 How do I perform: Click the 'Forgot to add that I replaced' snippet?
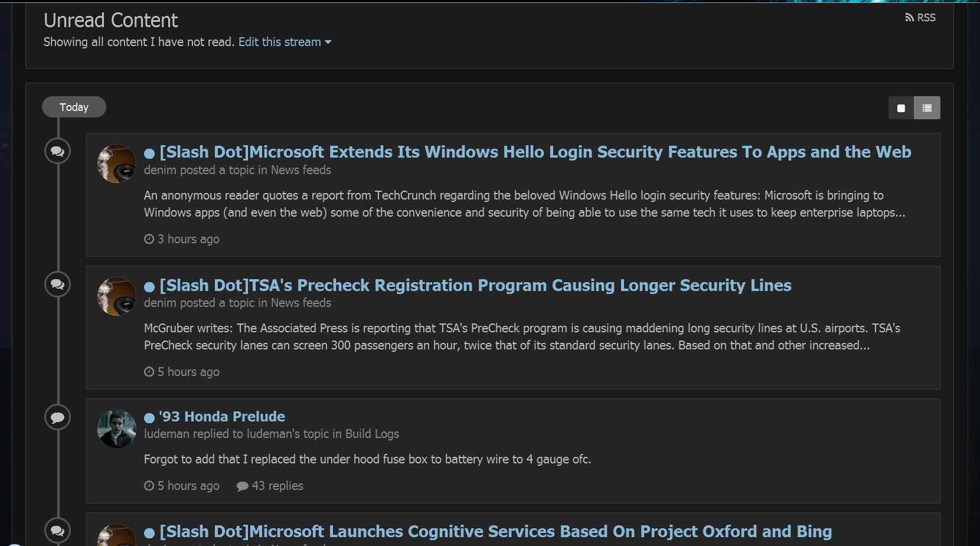pos(367,459)
